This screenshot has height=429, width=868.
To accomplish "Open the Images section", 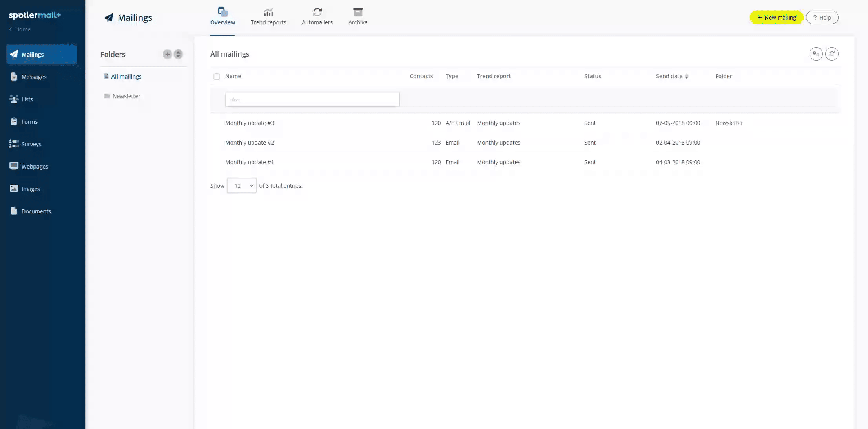I will click(x=30, y=189).
